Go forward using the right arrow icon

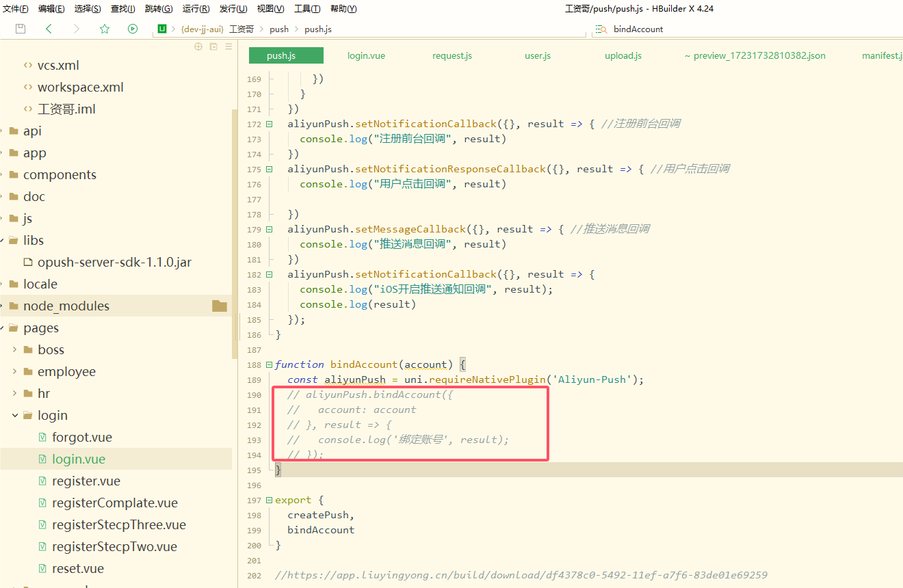(77, 29)
